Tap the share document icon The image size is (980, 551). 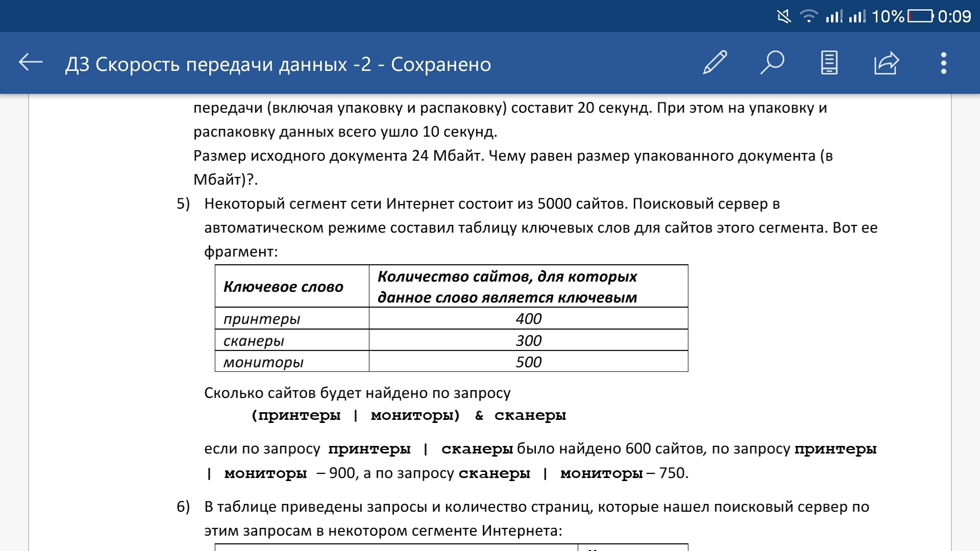click(x=886, y=63)
